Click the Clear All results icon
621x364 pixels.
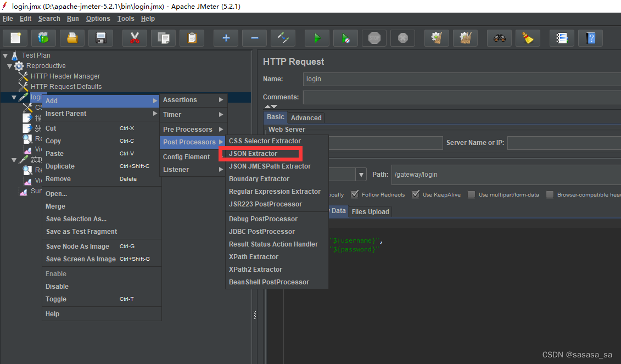[465, 38]
